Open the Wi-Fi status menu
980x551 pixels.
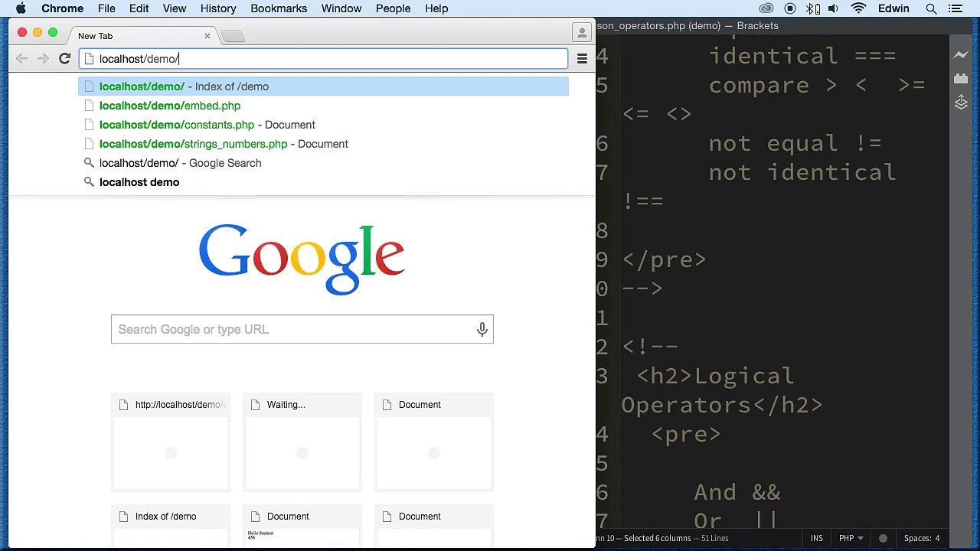click(x=858, y=8)
